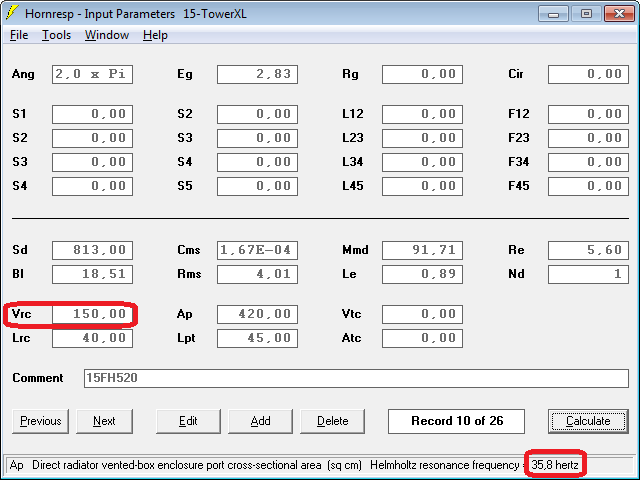Viewport: 640px width, 480px height.
Task: Click the Ang parameter label
Action: coord(23,74)
